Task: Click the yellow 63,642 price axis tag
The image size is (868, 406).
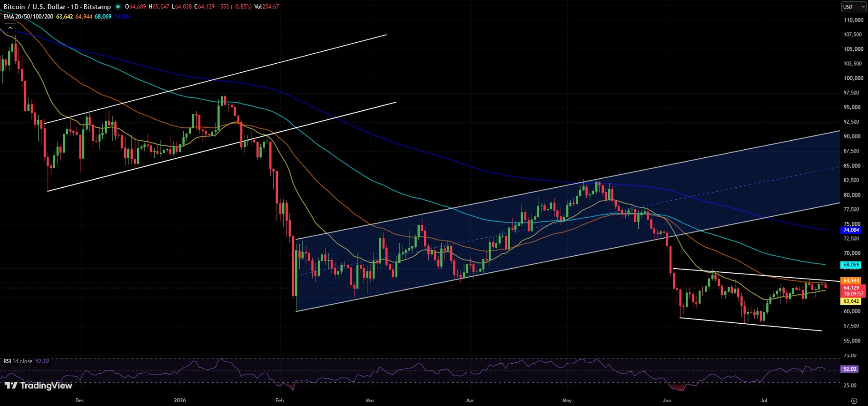Action: [851, 301]
